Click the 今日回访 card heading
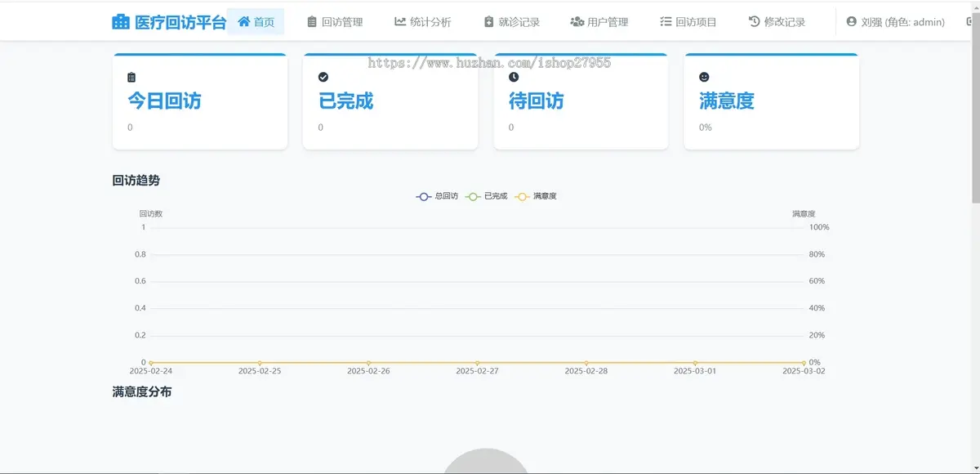Screen dimensions: 980x474 point(164,101)
